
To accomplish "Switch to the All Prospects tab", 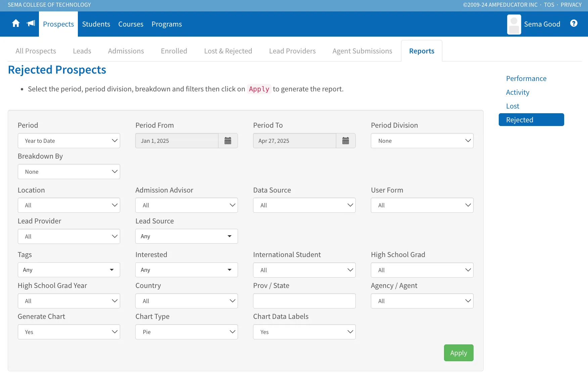I will (36, 51).
